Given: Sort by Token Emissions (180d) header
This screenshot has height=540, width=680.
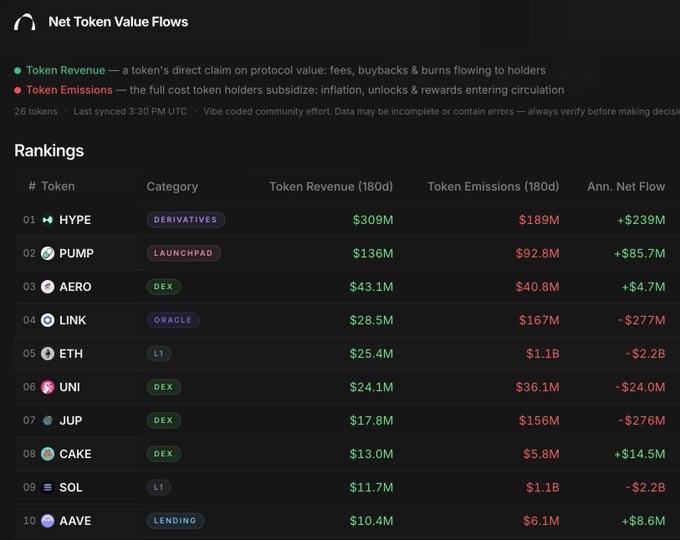Looking at the screenshot, I should point(493,187).
